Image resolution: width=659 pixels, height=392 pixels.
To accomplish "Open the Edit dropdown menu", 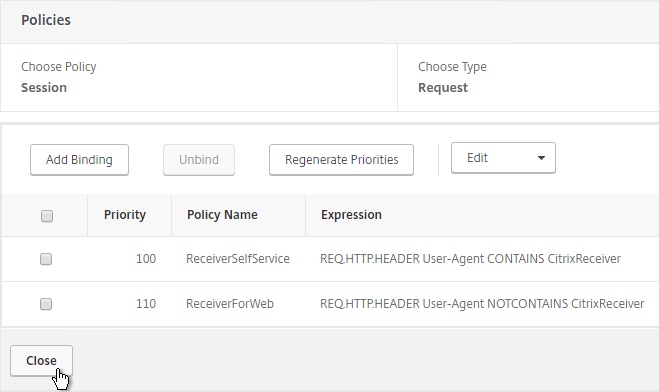I will [503, 158].
